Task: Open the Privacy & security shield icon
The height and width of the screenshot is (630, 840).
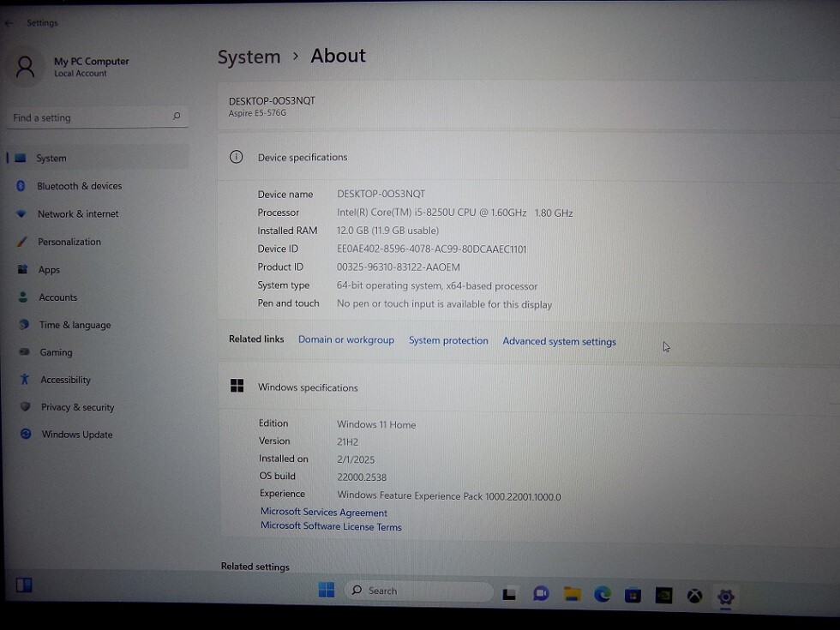Action: pos(25,406)
